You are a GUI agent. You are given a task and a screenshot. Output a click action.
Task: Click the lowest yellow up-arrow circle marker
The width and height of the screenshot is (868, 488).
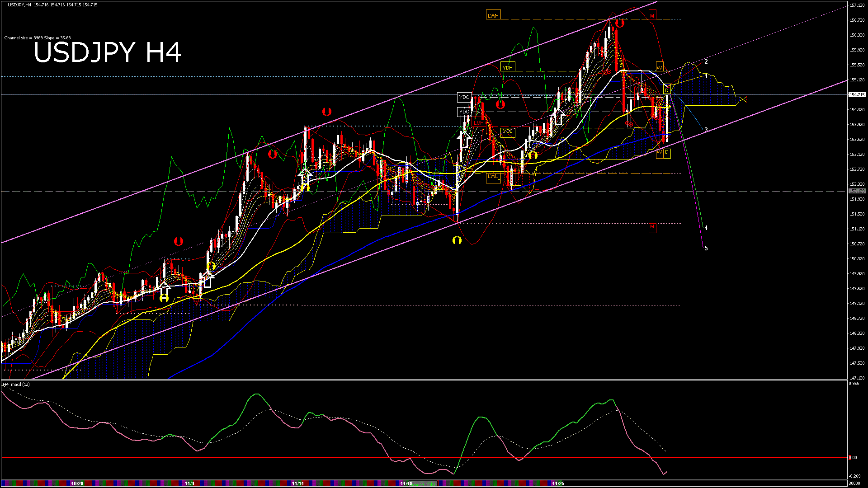(164, 298)
